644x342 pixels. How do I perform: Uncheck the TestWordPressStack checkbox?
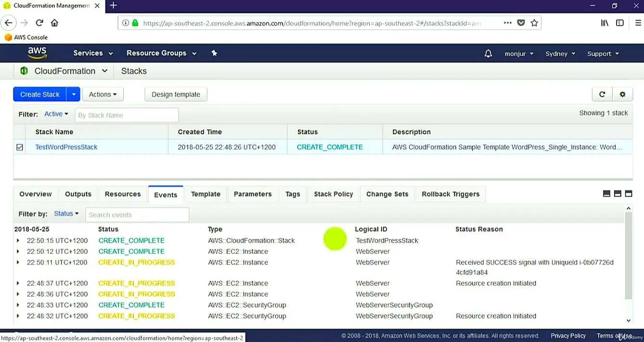coord(20,147)
